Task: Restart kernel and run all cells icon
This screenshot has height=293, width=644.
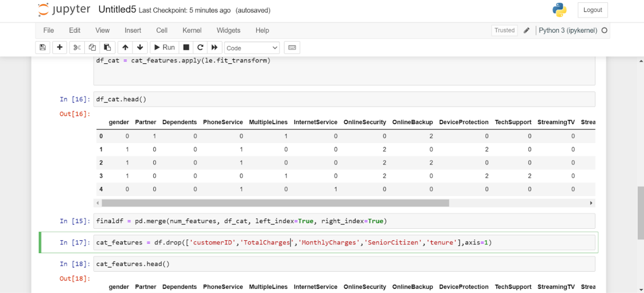Action: (x=214, y=47)
